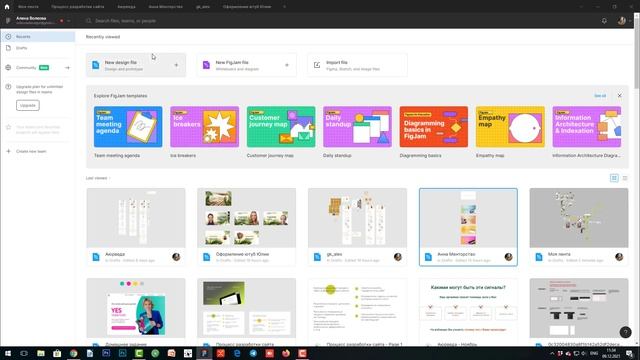Open Community in the sidebar

27,67
